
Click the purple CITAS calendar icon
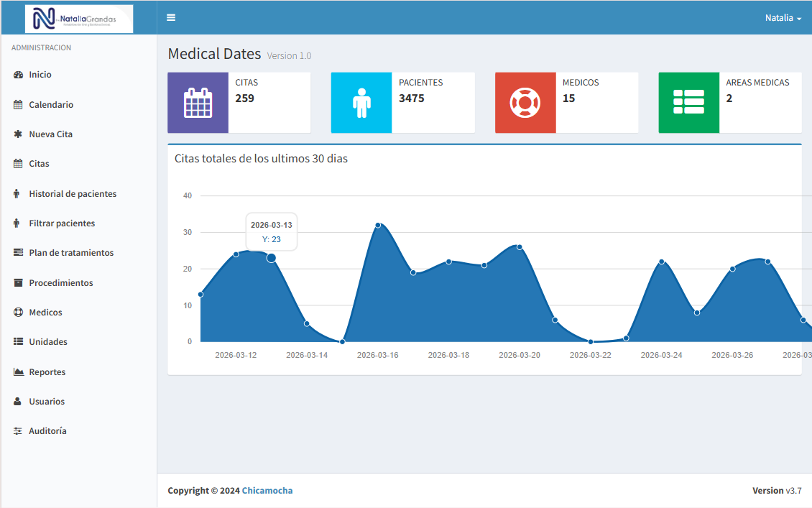pyautogui.click(x=198, y=102)
